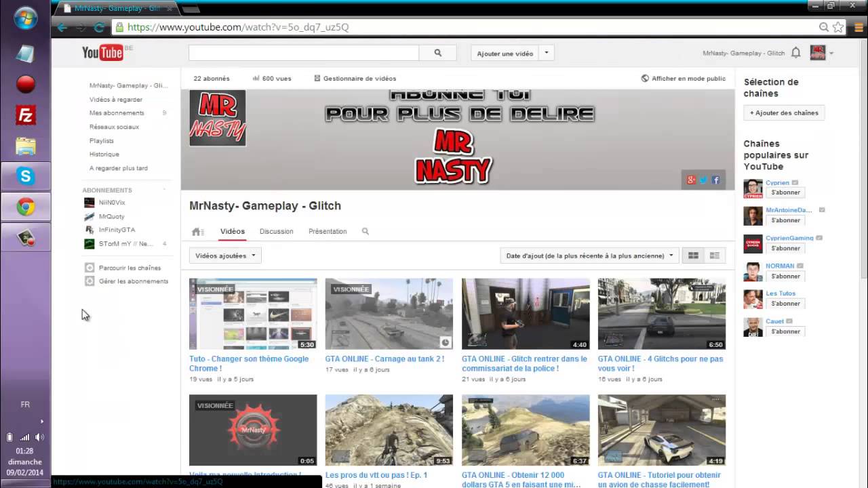Switch to list view
Image resolution: width=868 pixels, height=488 pixels.
[x=714, y=256]
